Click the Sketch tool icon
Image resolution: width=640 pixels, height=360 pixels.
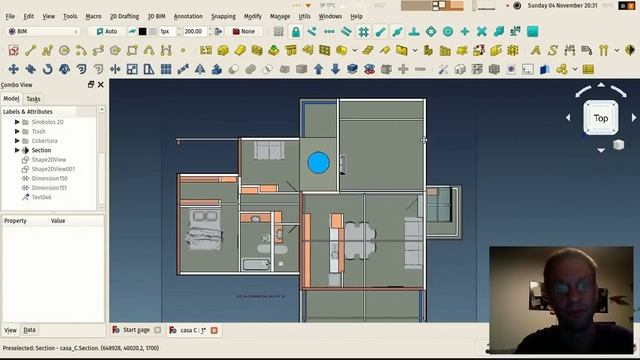(13, 50)
